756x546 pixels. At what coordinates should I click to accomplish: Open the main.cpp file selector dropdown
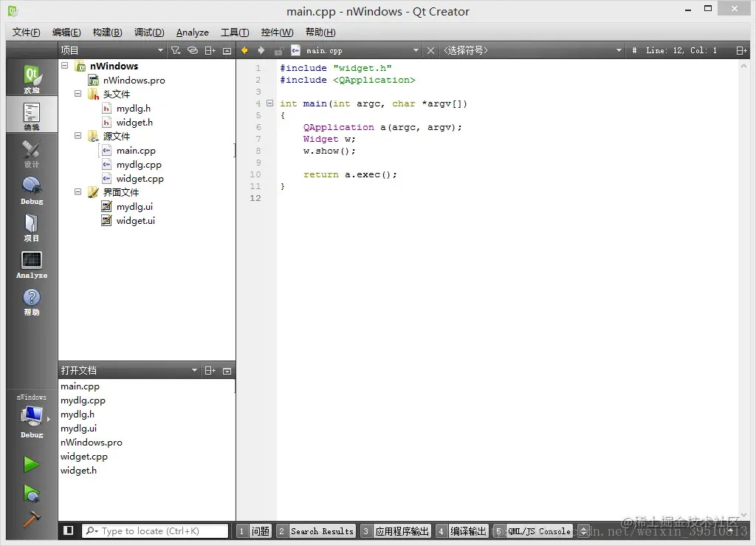[355, 51]
